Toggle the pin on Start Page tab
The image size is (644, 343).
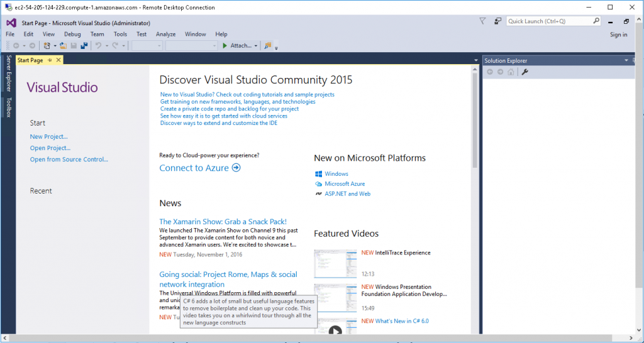pyautogui.click(x=50, y=60)
